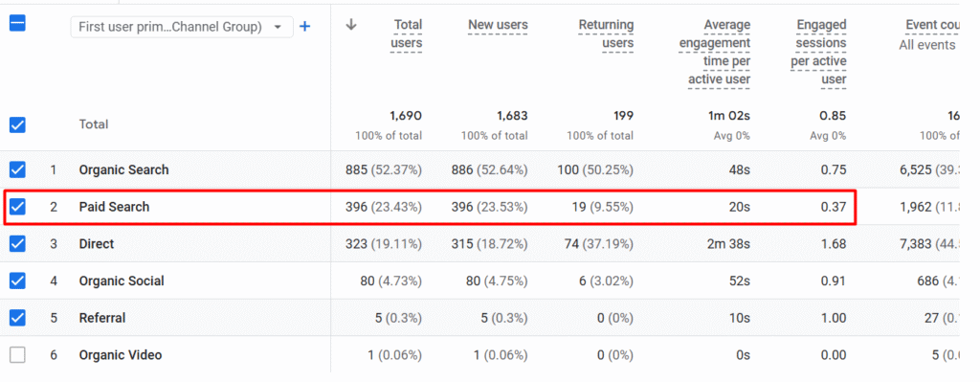This screenshot has width=980, height=382.
Task: Click total returning users value 199
Action: (x=624, y=116)
